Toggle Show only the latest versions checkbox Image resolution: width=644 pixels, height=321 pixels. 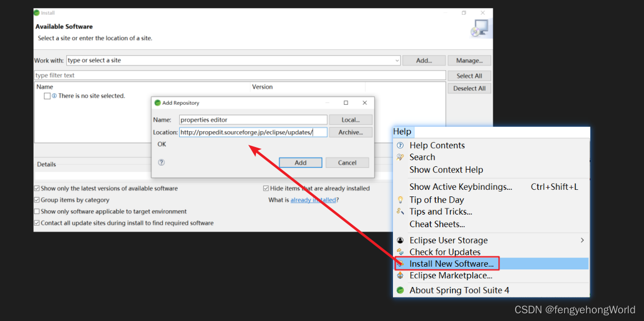[x=37, y=188]
